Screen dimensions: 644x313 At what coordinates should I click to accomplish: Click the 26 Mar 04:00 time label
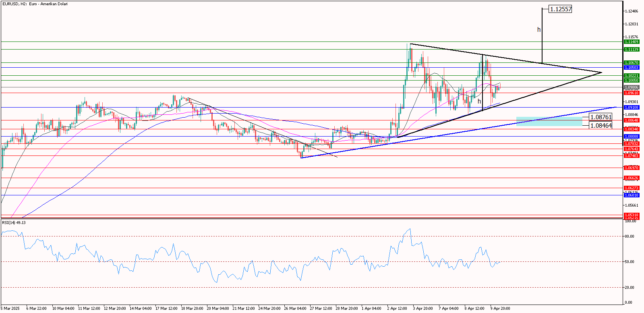[295, 309]
